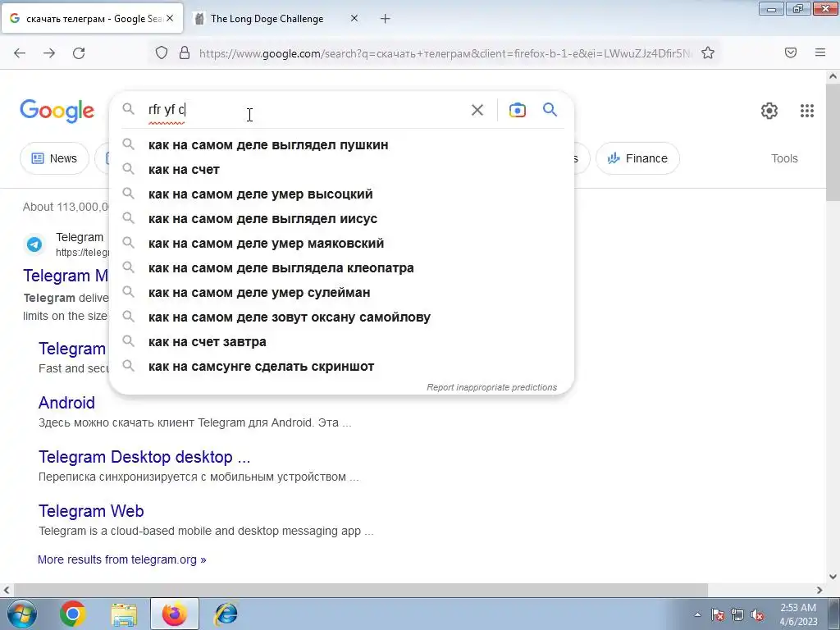Choose suggestion как на самом деле выглядела клеопатра
The image size is (840, 630).
point(341,268)
